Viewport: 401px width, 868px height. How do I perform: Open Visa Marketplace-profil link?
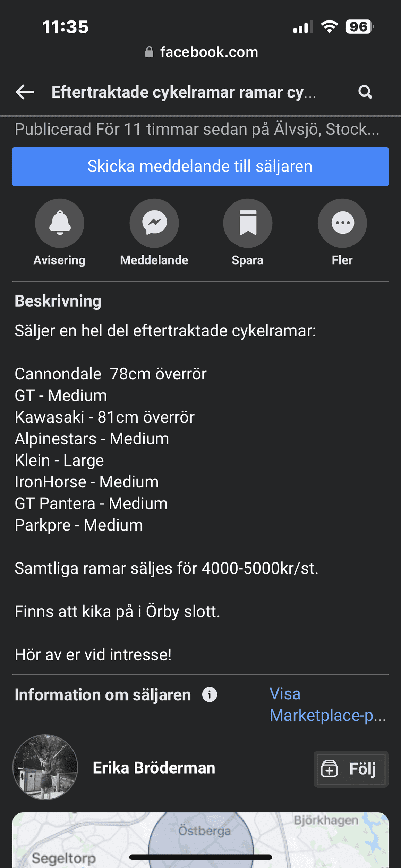(327, 704)
